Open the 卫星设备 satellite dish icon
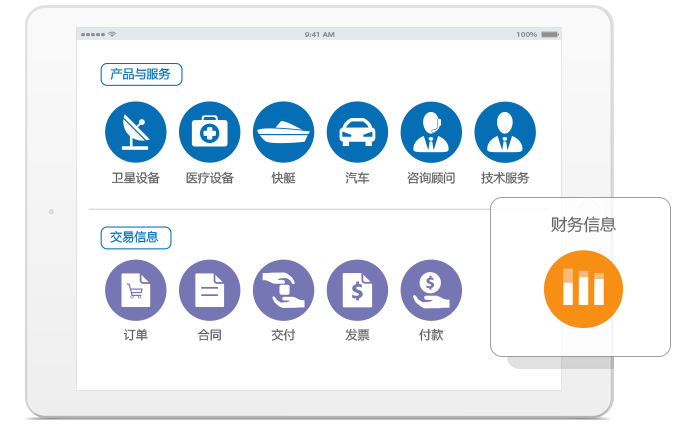 pyautogui.click(x=135, y=132)
